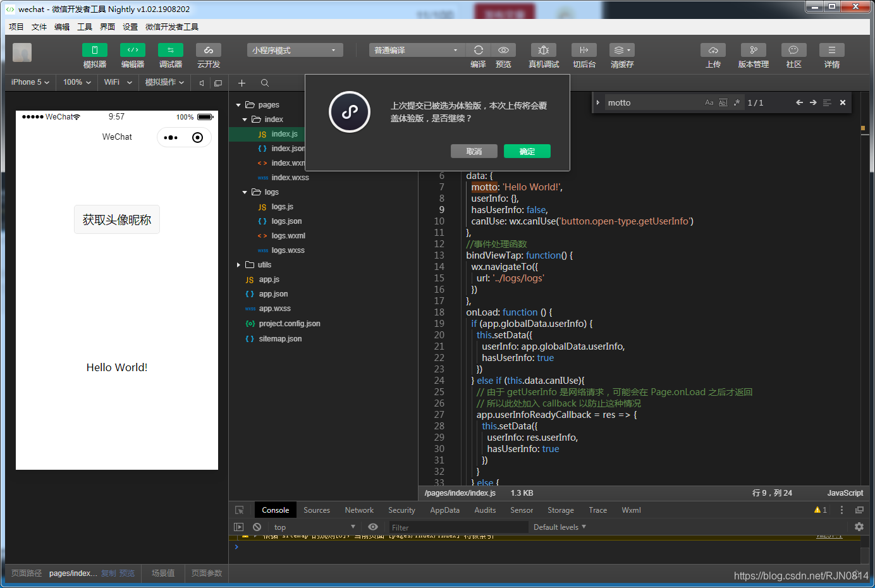875x588 pixels.
Task: Start real device debugging (真机调试)
Action: point(544,50)
